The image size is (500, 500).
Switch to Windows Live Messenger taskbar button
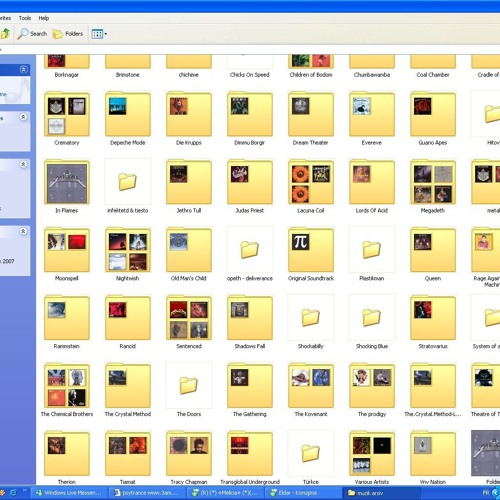70,493
